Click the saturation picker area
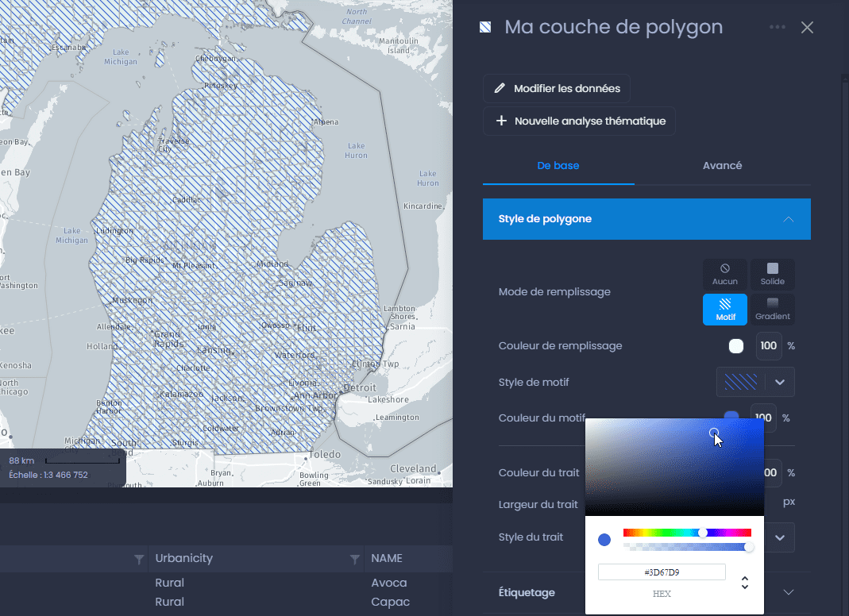 [x=674, y=467]
